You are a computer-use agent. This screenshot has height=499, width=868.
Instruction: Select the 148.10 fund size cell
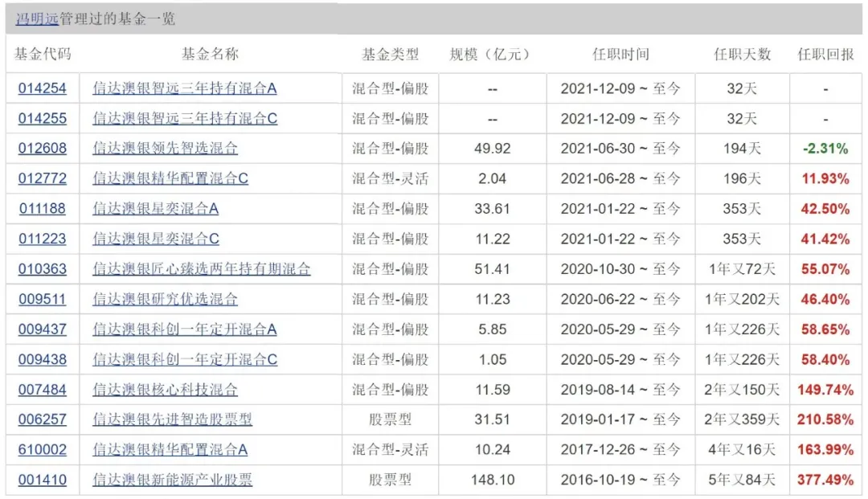(x=493, y=480)
